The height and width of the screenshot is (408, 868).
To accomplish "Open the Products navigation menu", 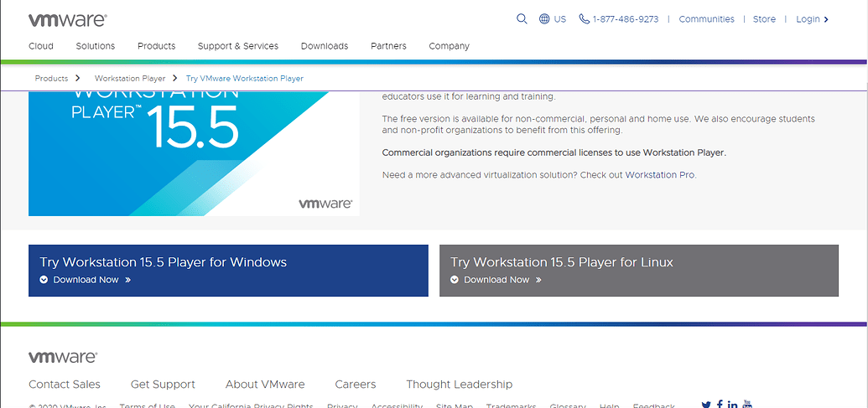I will [156, 46].
